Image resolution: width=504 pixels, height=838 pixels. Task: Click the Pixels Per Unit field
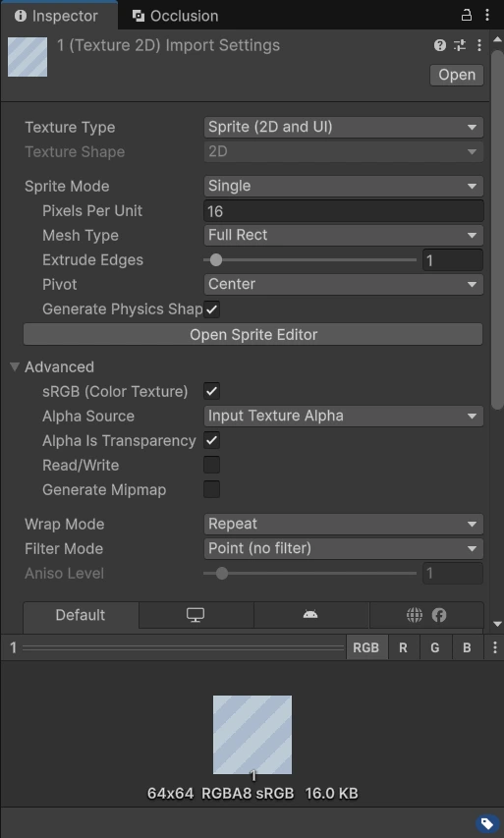point(344,210)
